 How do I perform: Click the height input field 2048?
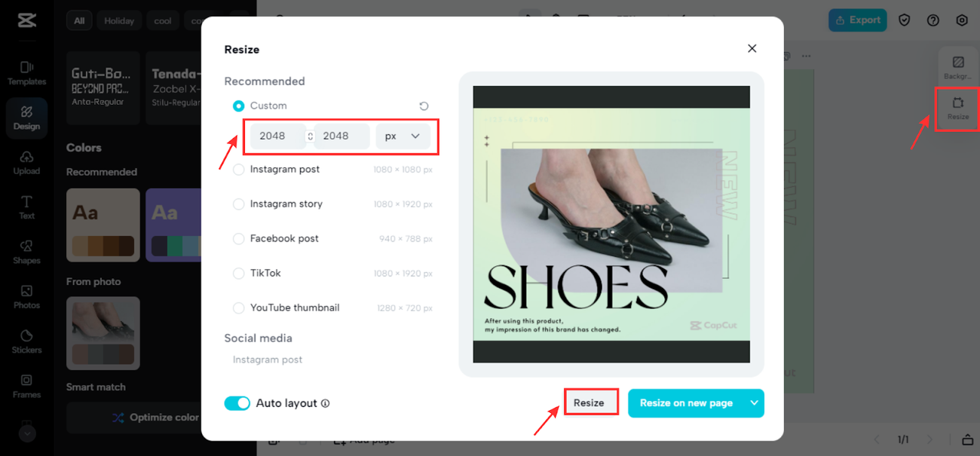(x=341, y=136)
